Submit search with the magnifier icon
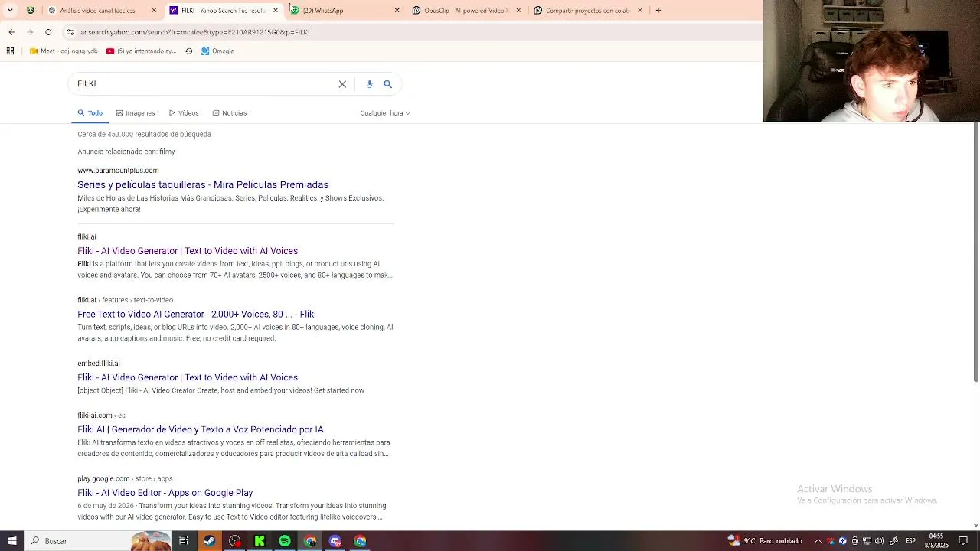Image resolution: width=980 pixels, height=551 pixels. click(x=387, y=84)
